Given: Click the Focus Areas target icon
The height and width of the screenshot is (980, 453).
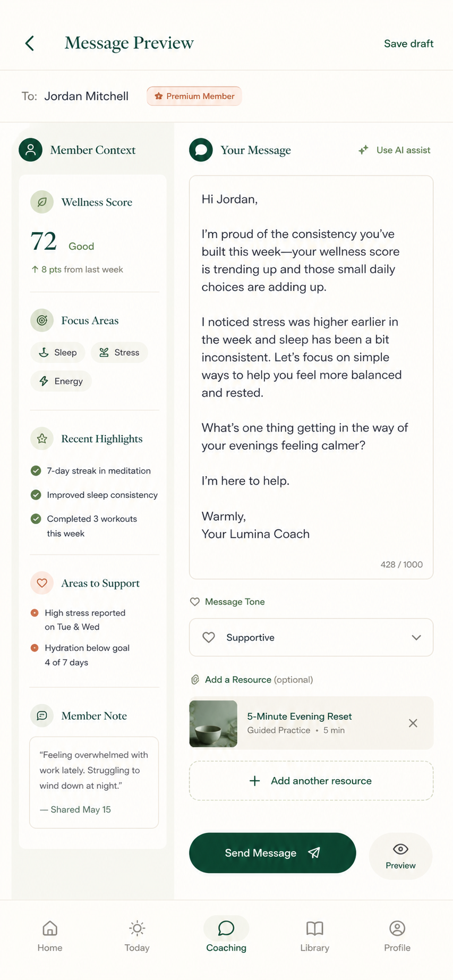Looking at the screenshot, I should pos(42,320).
